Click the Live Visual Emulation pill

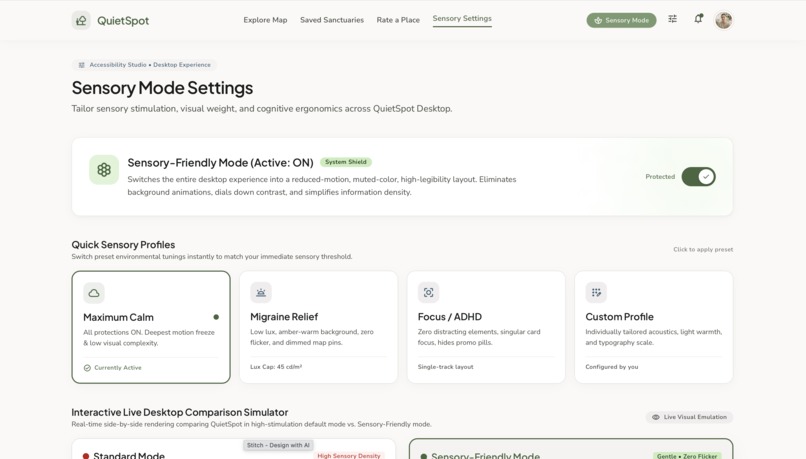[x=689, y=417]
